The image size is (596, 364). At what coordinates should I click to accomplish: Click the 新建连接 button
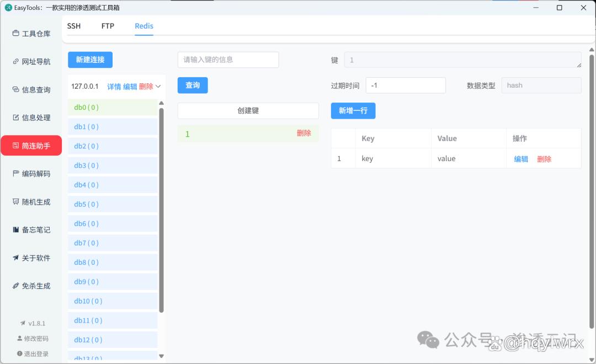pos(90,60)
